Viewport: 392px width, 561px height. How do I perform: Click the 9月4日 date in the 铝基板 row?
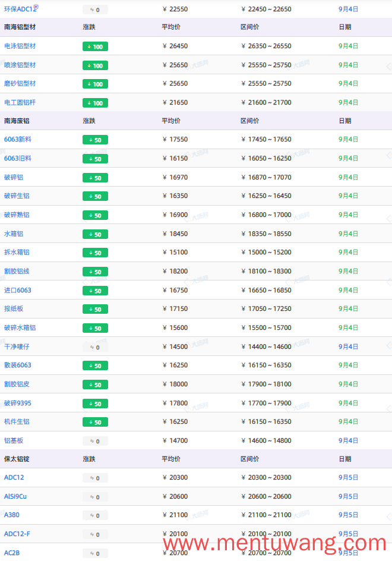coord(349,441)
